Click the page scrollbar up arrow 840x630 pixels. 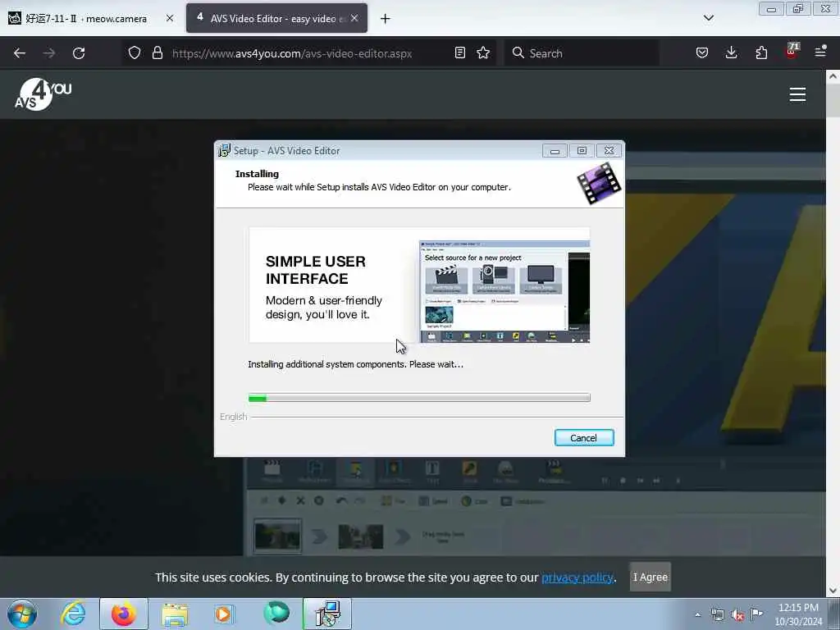click(833, 76)
